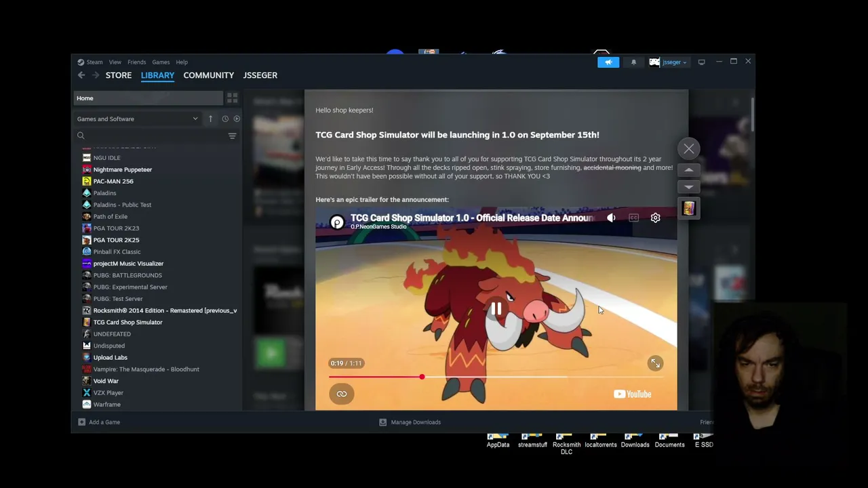
Task: Open the Downloads desktop shortcut
Action: [635, 441]
